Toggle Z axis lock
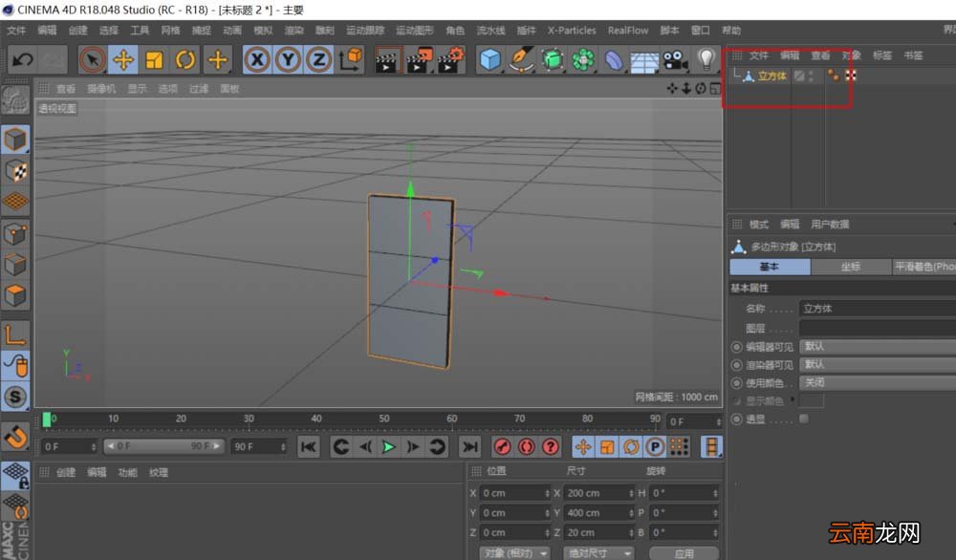The width and height of the screenshot is (956, 560). pyautogui.click(x=319, y=59)
